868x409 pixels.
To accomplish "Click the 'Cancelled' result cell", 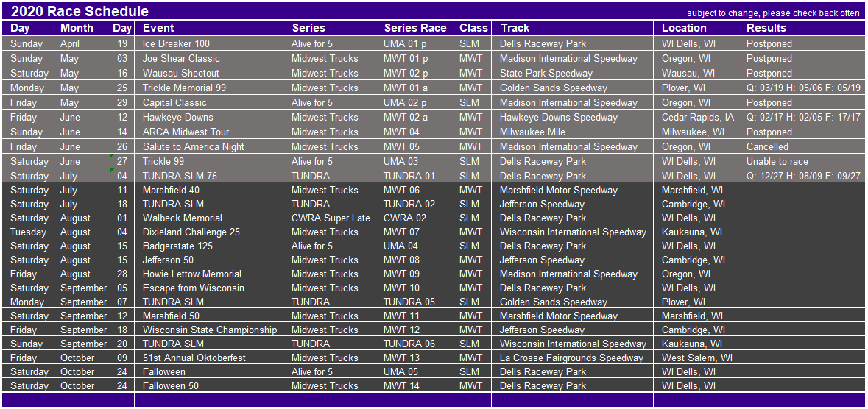I will point(801,146).
